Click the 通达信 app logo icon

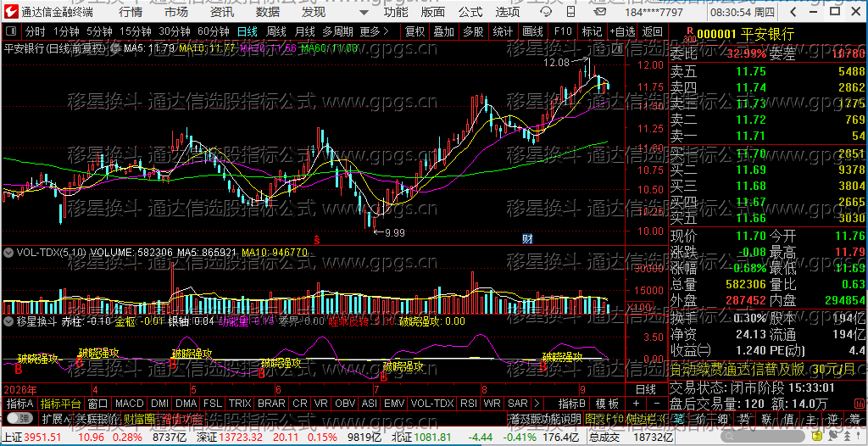[x=10, y=11]
